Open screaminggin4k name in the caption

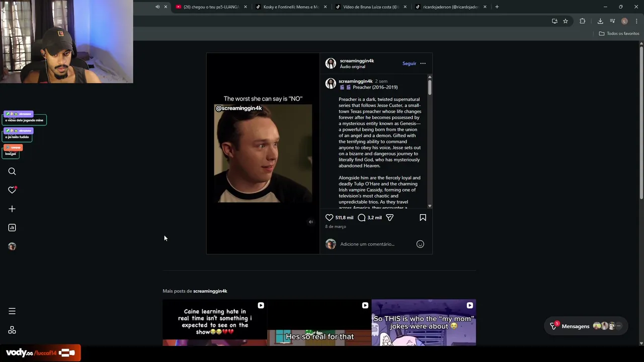pyautogui.click(x=355, y=81)
